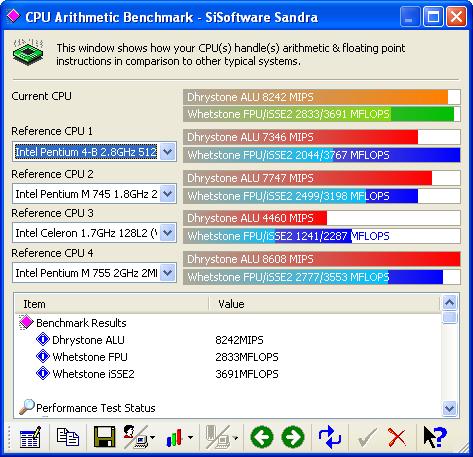Viewport: 473px width, 457px height.
Task: Click the info icon next to Dhrystone ALU
Action: coord(43,339)
